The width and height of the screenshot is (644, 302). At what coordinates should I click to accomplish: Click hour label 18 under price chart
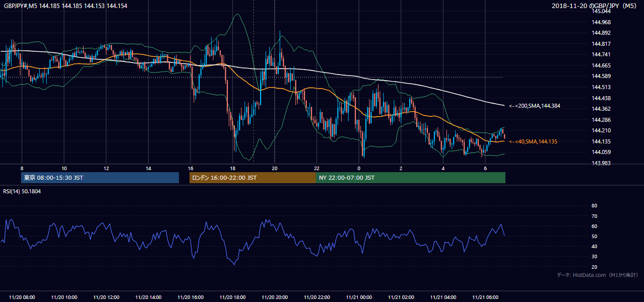pos(232,168)
